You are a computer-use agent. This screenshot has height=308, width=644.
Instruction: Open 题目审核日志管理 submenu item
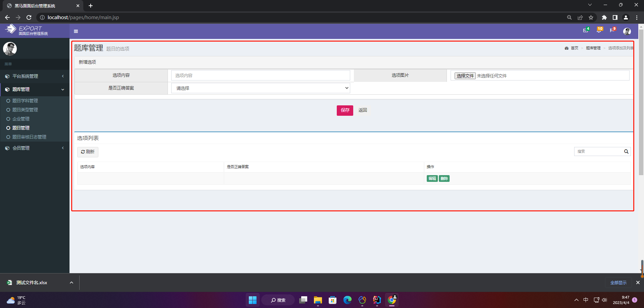(x=29, y=137)
